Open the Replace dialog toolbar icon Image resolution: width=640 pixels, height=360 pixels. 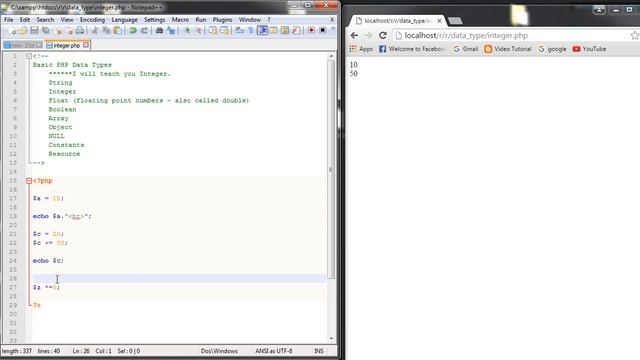pyautogui.click(x=171, y=30)
